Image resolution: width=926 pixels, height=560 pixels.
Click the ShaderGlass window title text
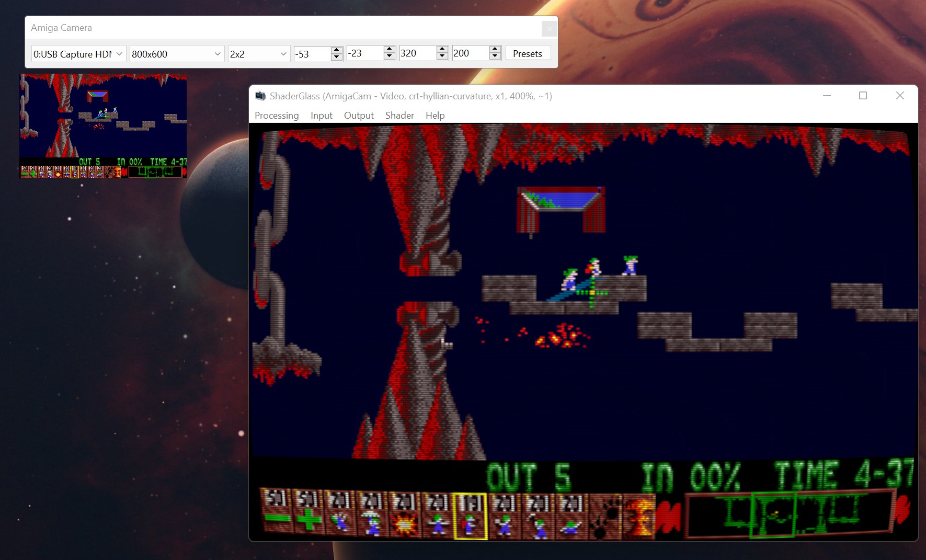click(x=411, y=96)
